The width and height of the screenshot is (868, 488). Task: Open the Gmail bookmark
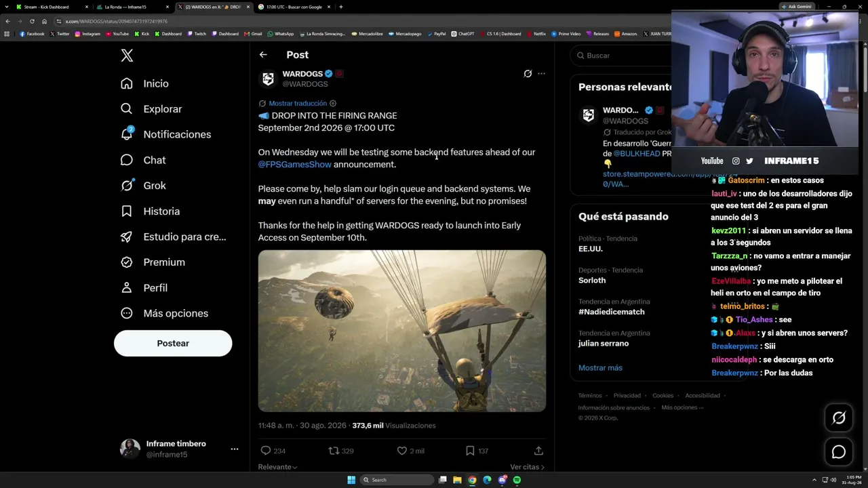253,34
